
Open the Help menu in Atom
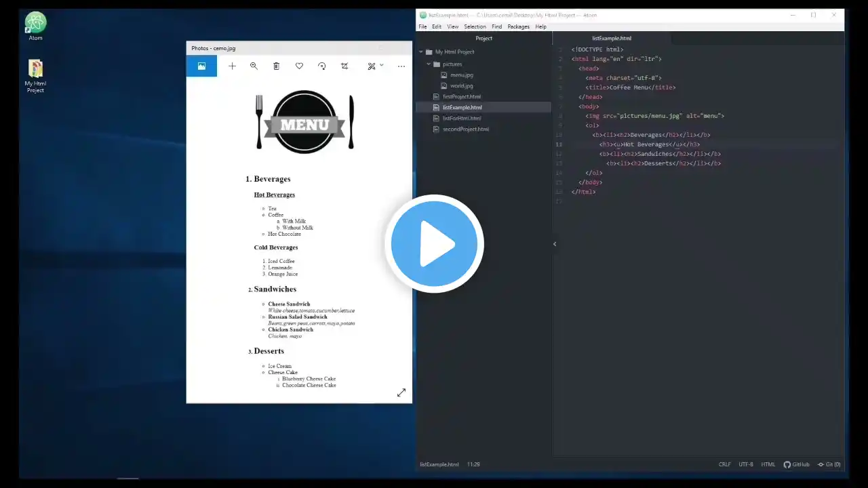pyautogui.click(x=540, y=26)
